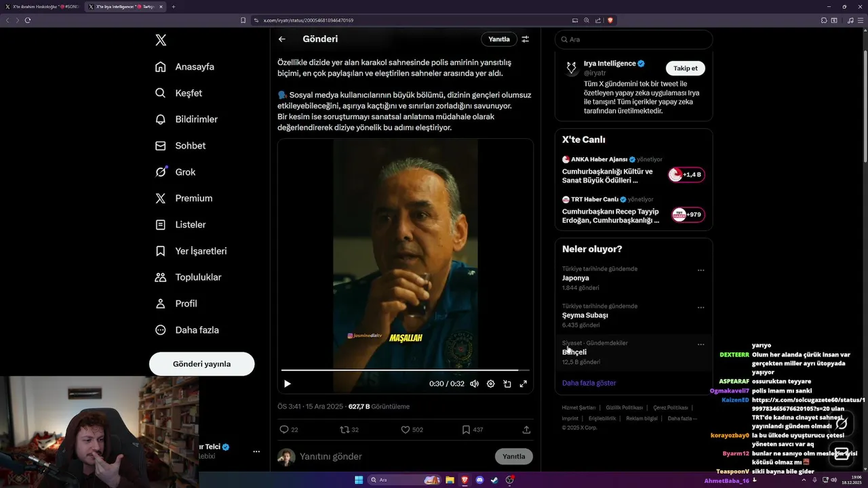Open reply filter settings icon next to Yanıtla

click(x=526, y=39)
